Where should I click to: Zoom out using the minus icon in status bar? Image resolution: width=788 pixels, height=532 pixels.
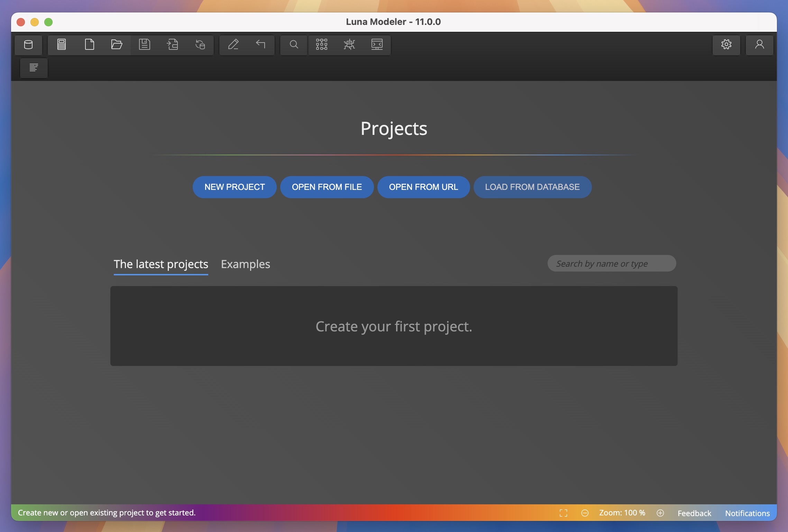[585, 513]
